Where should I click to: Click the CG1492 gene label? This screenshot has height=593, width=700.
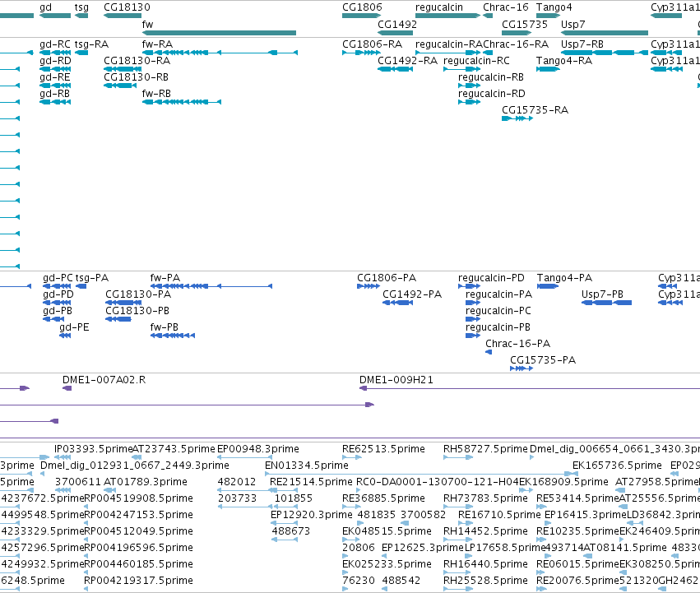(x=397, y=25)
